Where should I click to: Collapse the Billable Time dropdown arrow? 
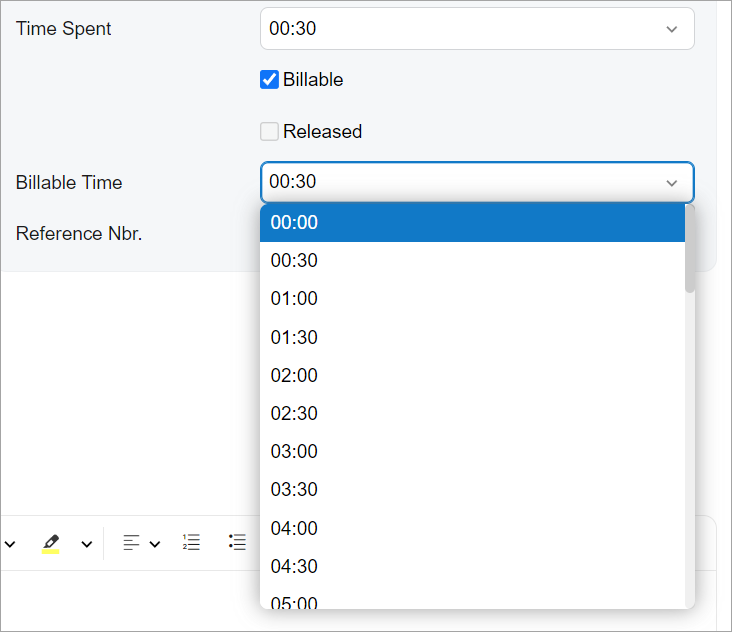pyautogui.click(x=672, y=183)
